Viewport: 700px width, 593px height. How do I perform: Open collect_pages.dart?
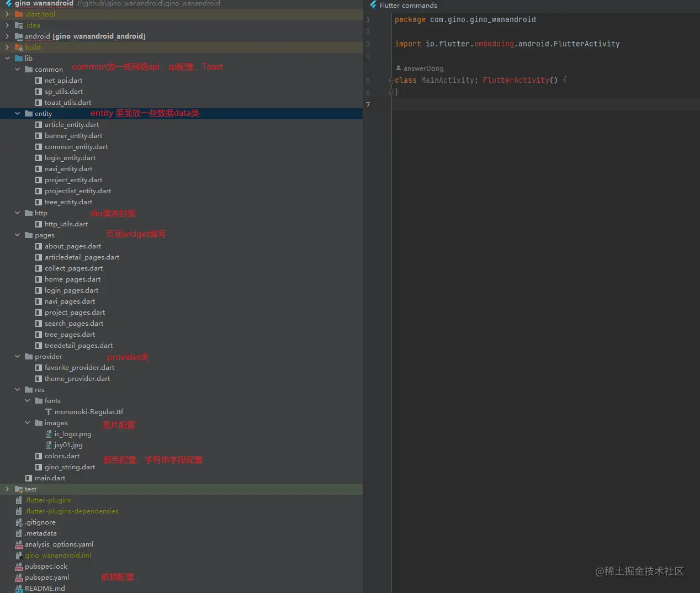(73, 268)
